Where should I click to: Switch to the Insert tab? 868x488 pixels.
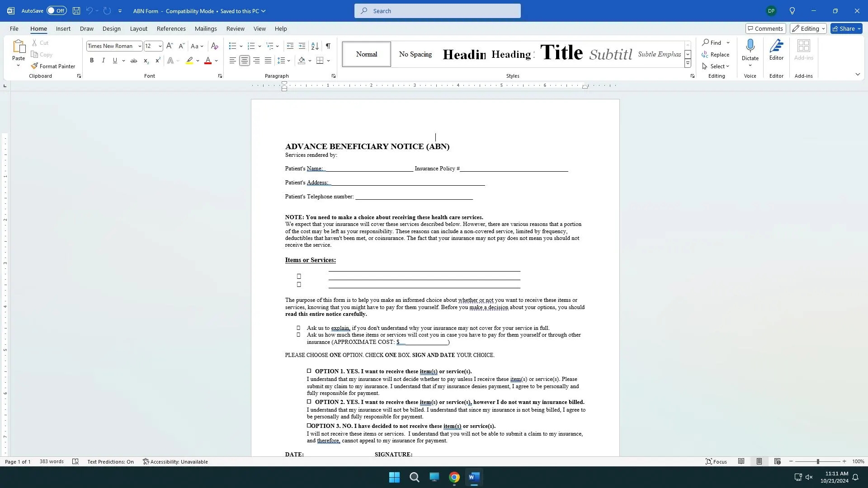pos(63,28)
